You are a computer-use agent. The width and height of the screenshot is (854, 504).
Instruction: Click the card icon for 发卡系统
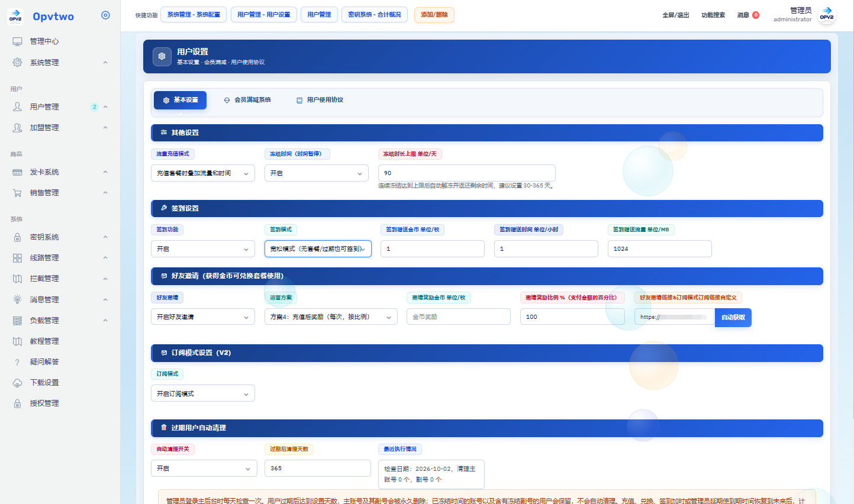pyautogui.click(x=17, y=172)
